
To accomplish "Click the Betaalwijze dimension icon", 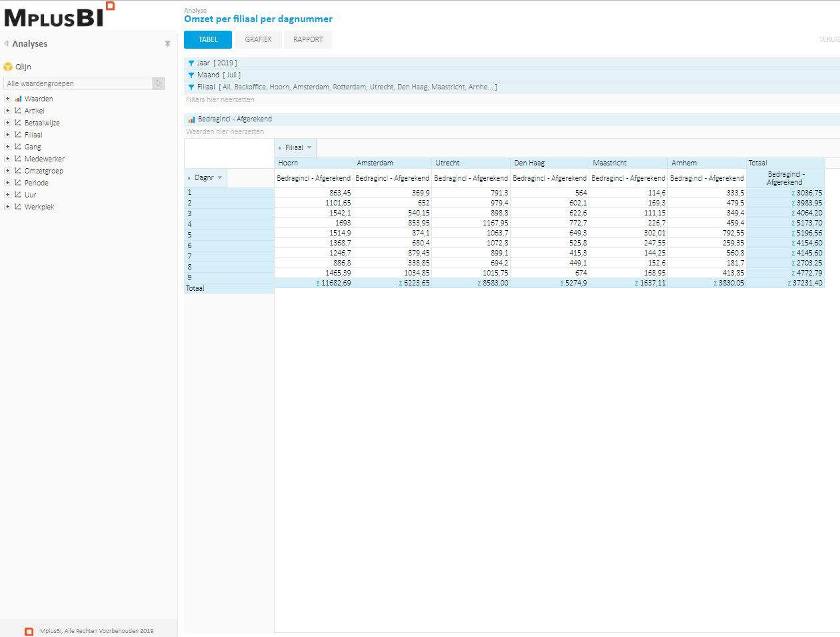I will click(18, 123).
